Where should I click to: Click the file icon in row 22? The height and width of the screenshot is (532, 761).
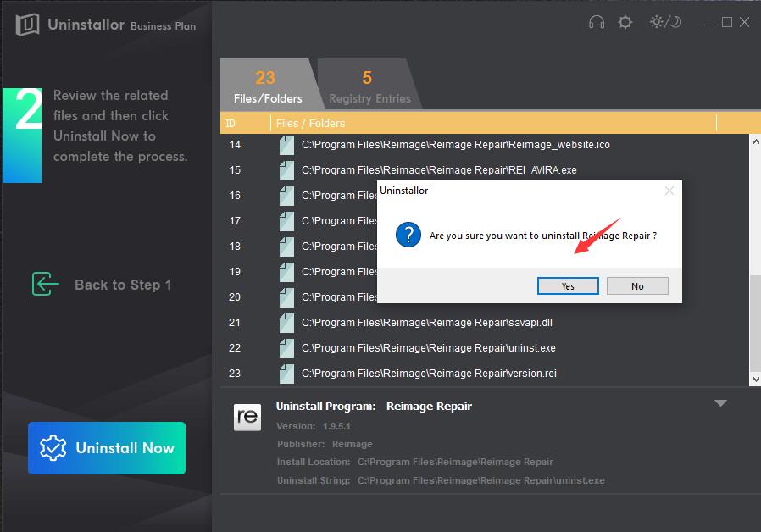coord(286,348)
